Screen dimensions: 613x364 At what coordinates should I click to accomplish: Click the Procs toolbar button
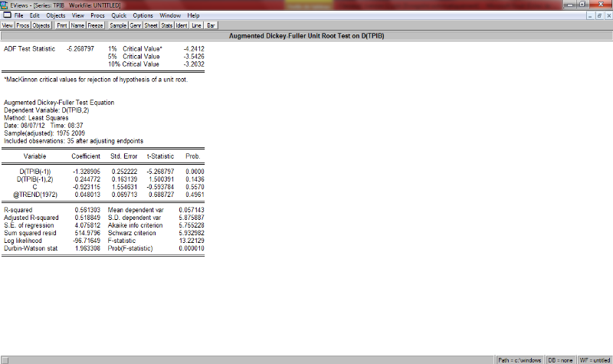[23, 25]
